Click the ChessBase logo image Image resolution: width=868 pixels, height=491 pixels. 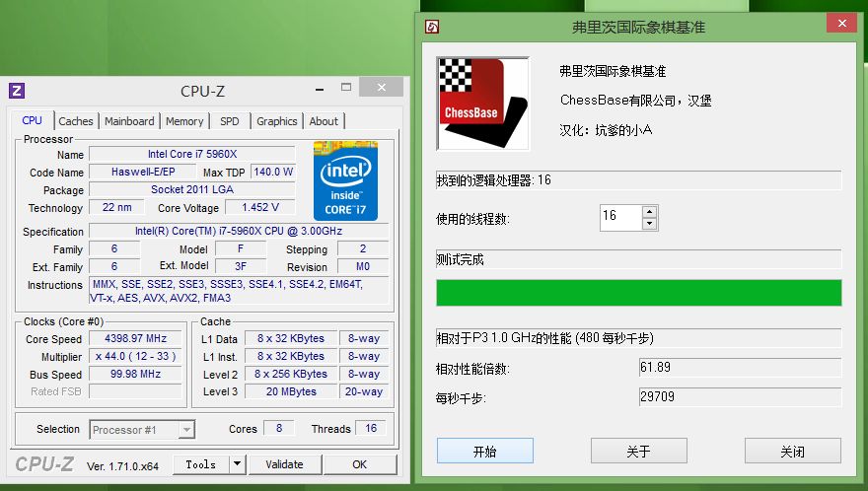coord(482,104)
